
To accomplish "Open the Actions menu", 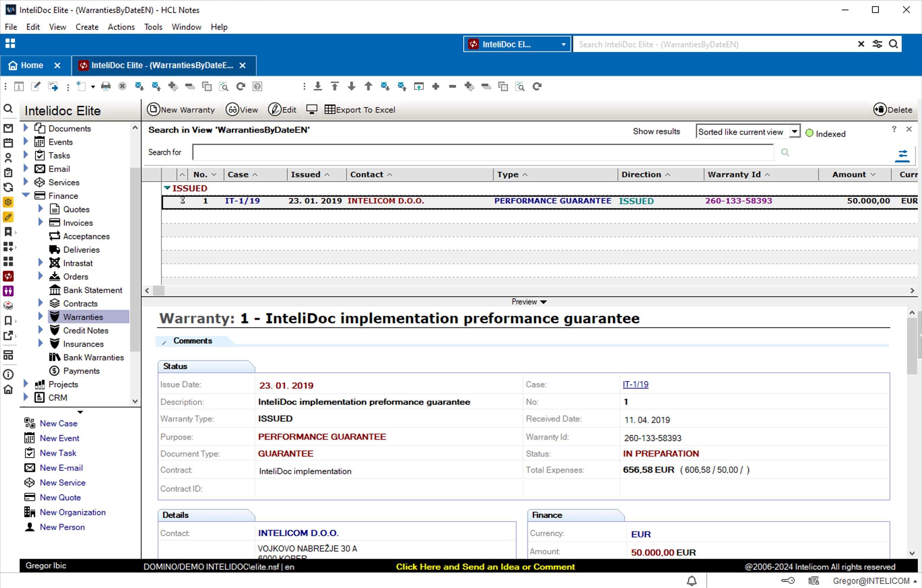I will pyautogui.click(x=121, y=27).
